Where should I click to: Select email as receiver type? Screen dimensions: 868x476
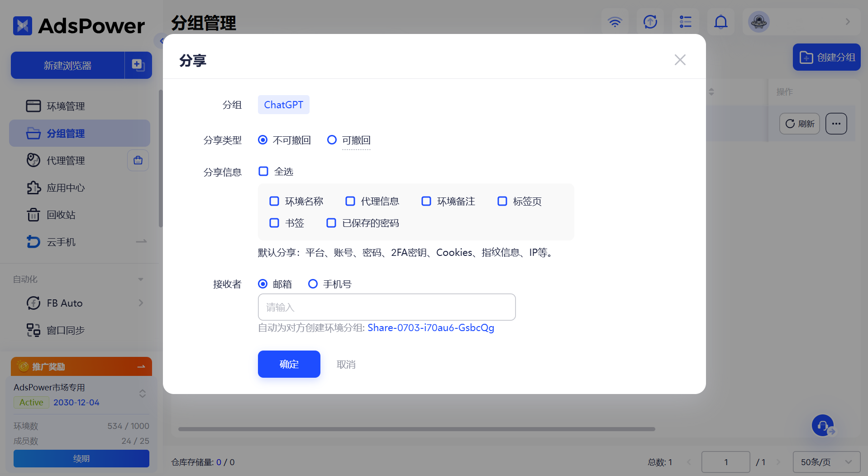tap(262, 284)
